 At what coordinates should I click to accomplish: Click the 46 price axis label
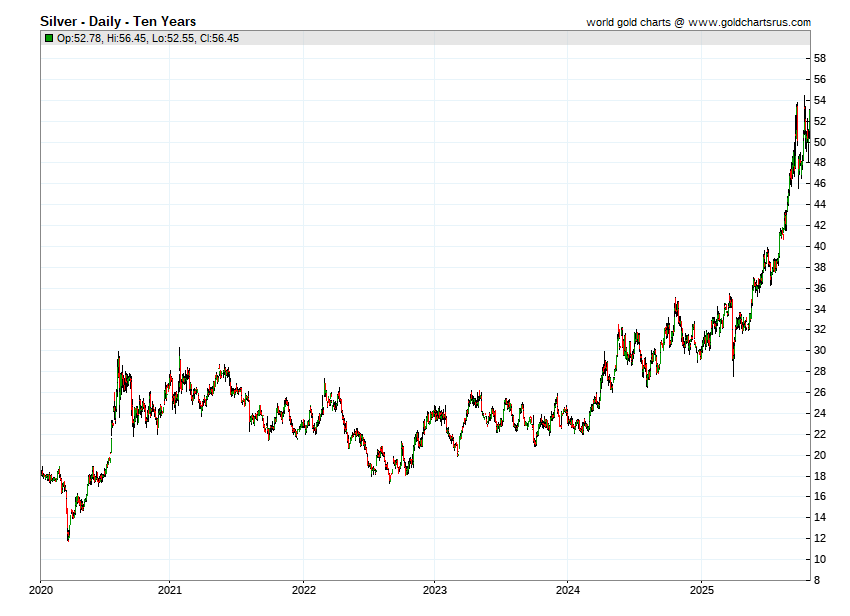[x=820, y=183]
